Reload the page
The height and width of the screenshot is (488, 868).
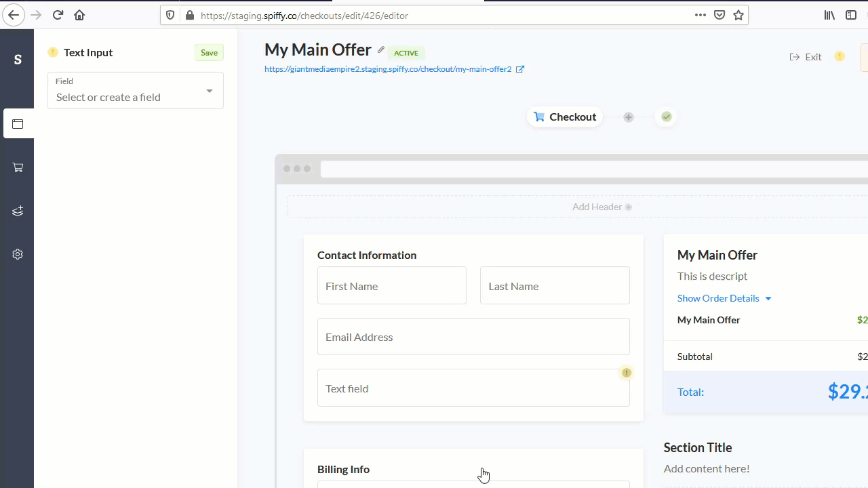coord(58,15)
